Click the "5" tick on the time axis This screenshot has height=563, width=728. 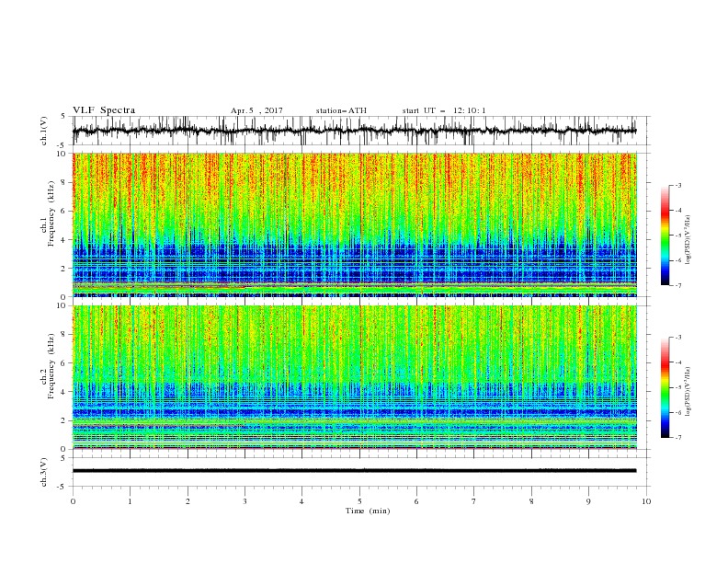tap(359, 501)
